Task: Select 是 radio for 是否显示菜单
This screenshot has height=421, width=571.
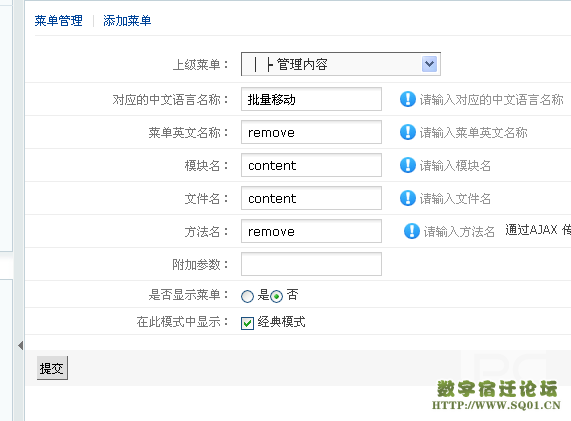Action: (247, 296)
